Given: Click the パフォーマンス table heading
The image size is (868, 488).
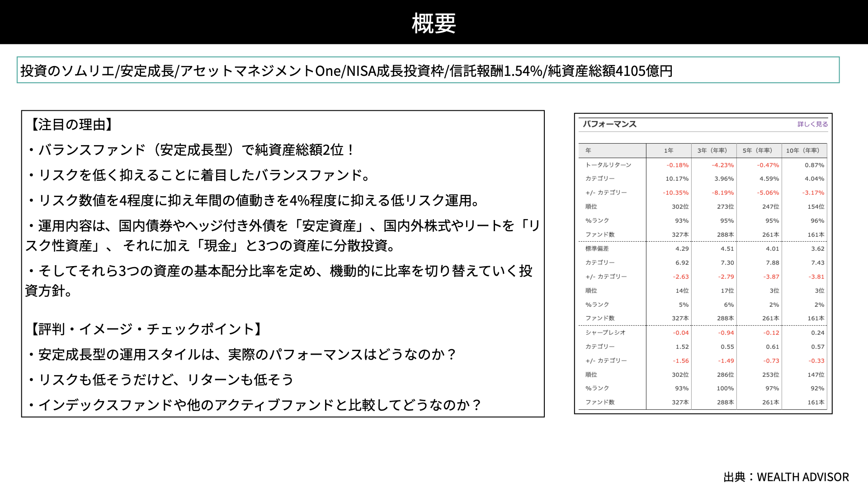Looking at the screenshot, I should pyautogui.click(x=609, y=124).
